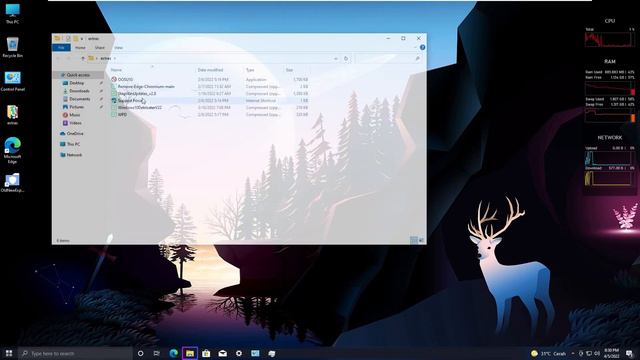Select Network in navigation pane

[74, 155]
